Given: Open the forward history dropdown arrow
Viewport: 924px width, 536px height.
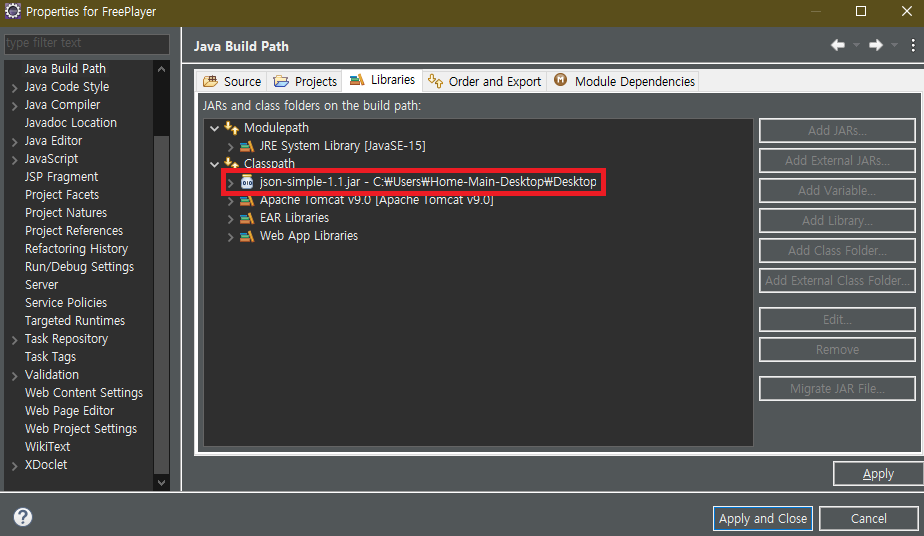Looking at the screenshot, I should coord(895,45).
